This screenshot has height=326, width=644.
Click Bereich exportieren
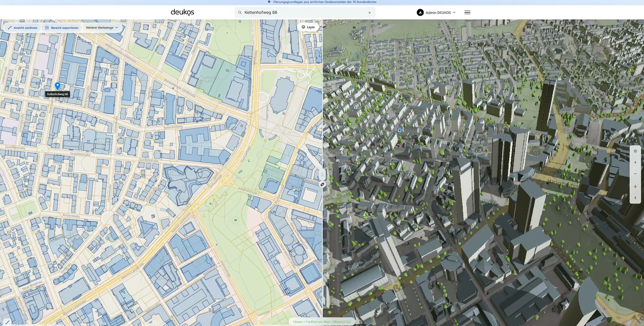(x=62, y=28)
